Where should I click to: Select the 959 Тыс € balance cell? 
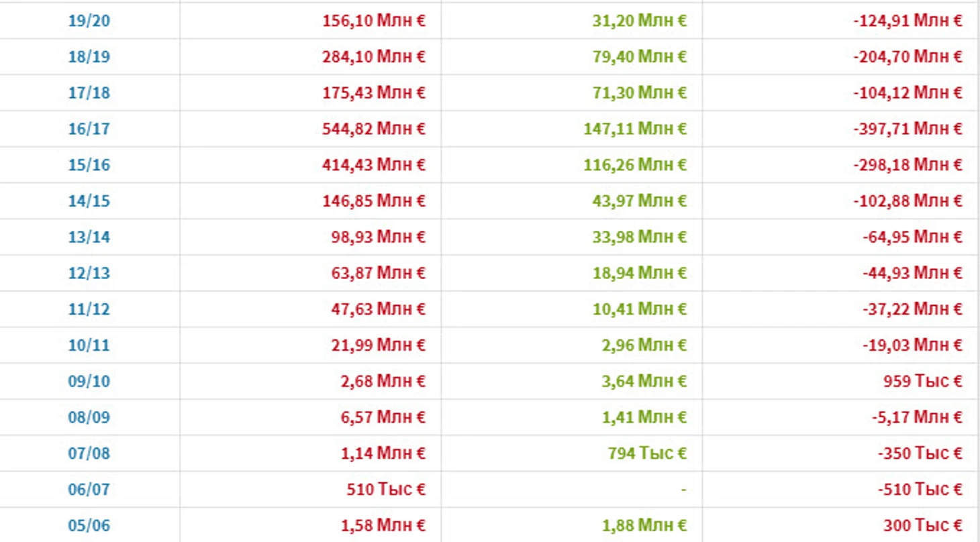coord(840,382)
